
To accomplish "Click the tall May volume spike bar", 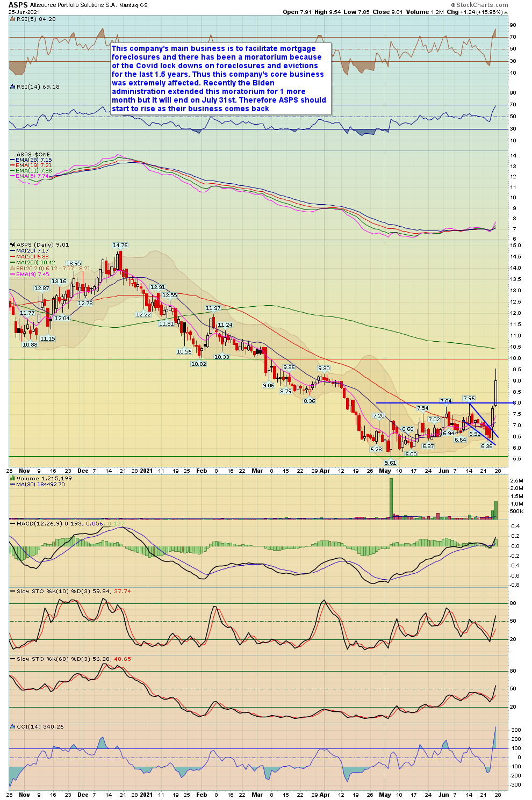I will click(x=391, y=498).
